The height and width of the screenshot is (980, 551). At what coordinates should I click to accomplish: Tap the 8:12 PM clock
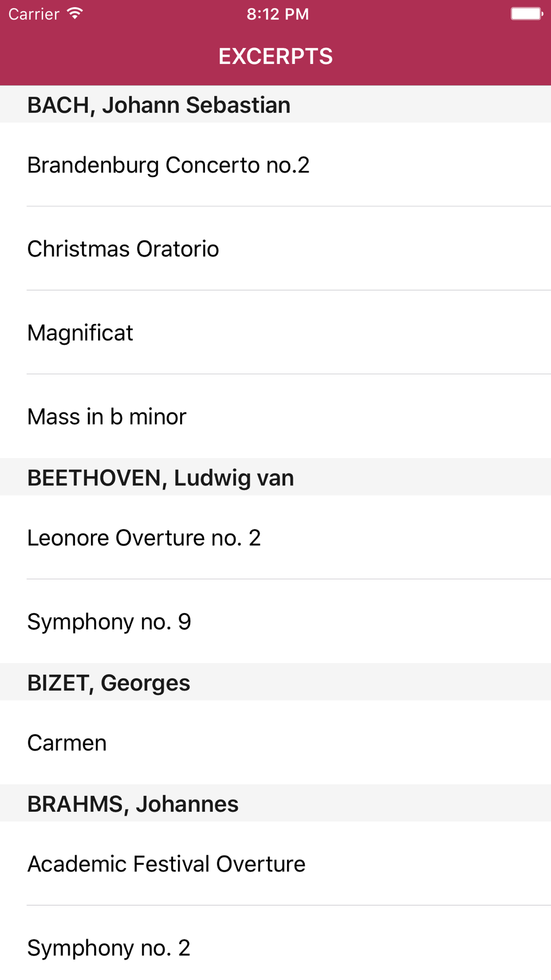tap(278, 14)
